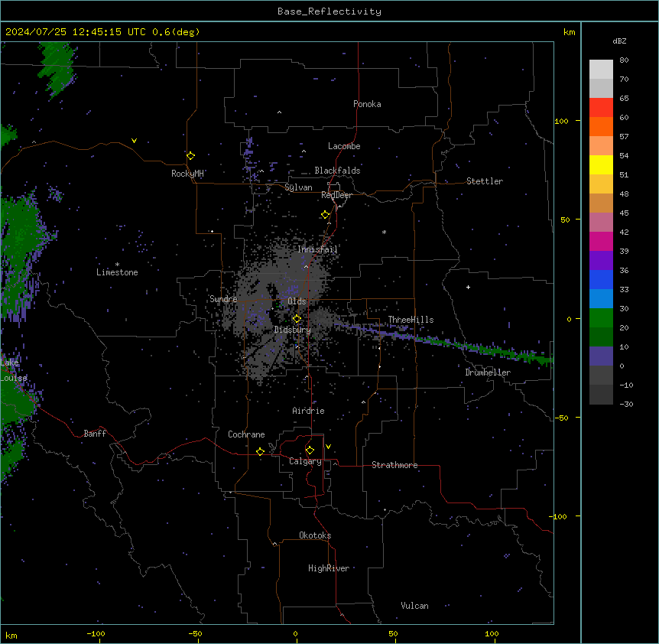Click the Blackfalds label
The height and width of the screenshot is (644, 659).
pos(337,171)
